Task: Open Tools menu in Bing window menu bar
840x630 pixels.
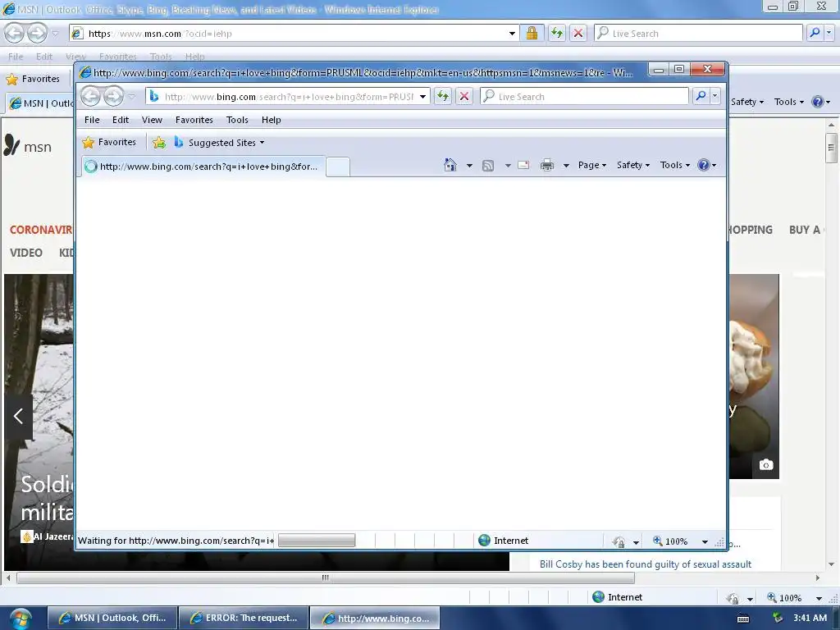Action: coord(237,120)
